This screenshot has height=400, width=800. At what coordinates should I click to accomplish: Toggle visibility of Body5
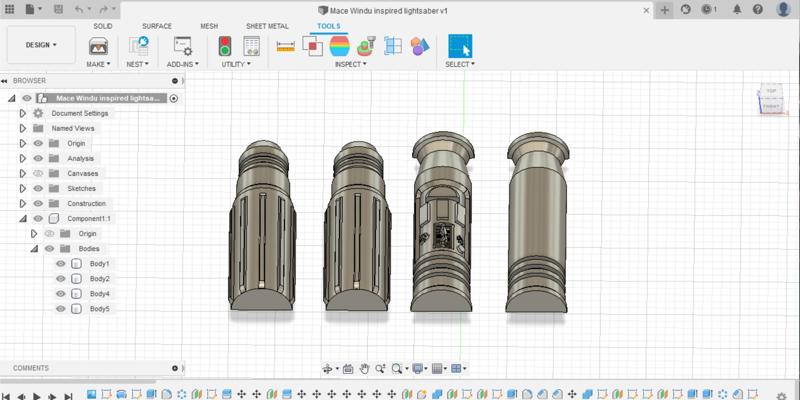(x=61, y=309)
